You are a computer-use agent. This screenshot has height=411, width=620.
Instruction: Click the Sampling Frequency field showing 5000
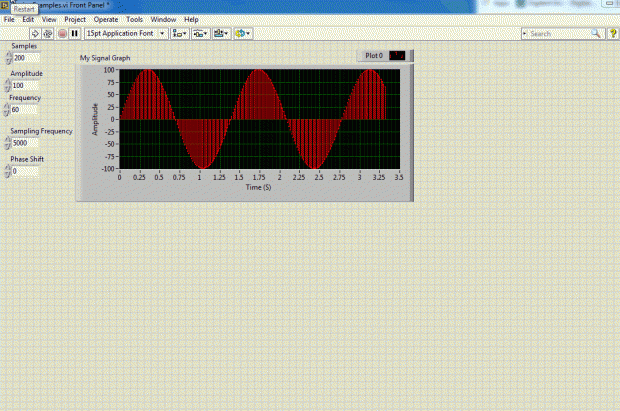(x=25, y=143)
